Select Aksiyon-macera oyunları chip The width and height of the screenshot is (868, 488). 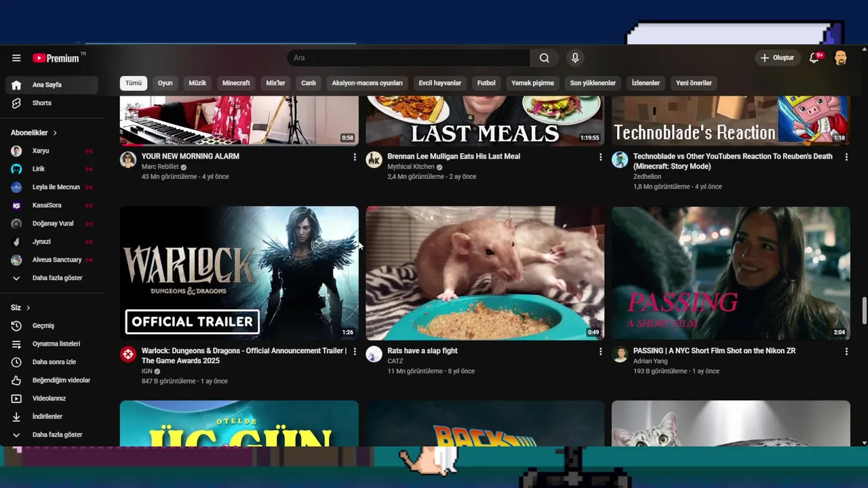tap(367, 83)
